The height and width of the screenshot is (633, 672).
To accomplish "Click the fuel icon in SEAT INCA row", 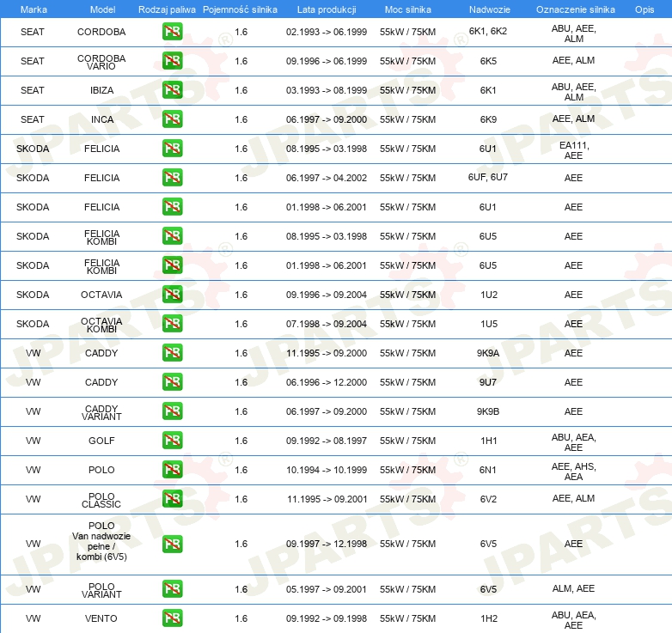I will click(172, 119).
